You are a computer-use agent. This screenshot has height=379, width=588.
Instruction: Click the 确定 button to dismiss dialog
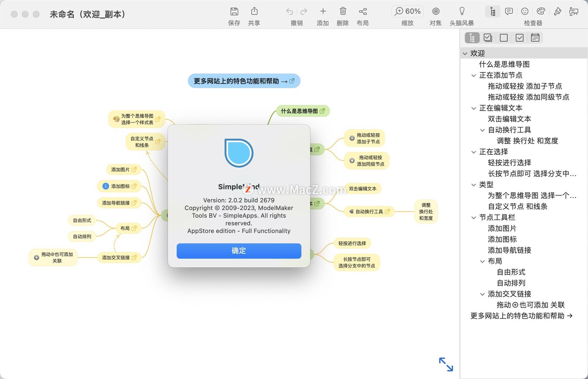[x=239, y=250]
